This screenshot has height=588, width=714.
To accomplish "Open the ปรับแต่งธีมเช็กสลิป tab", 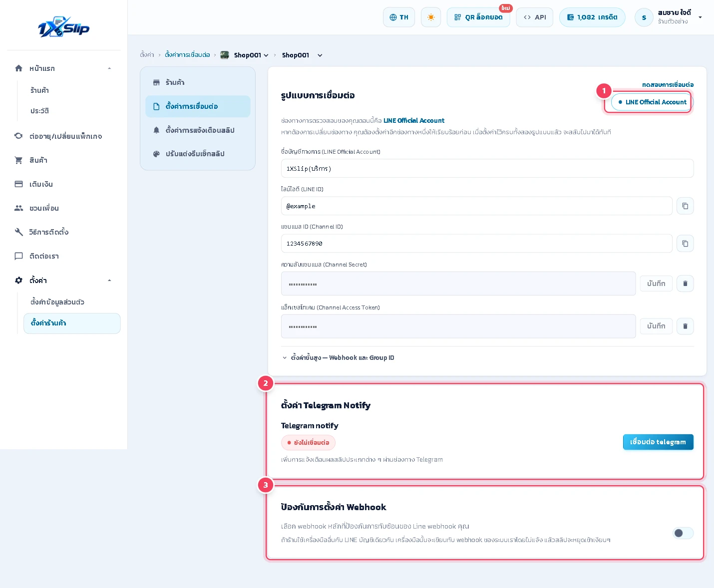I will 198,154.
